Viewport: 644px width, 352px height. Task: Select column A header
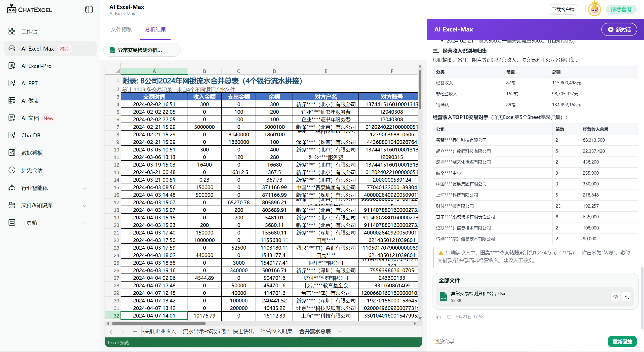pyautogui.click(x=154, y=71)
